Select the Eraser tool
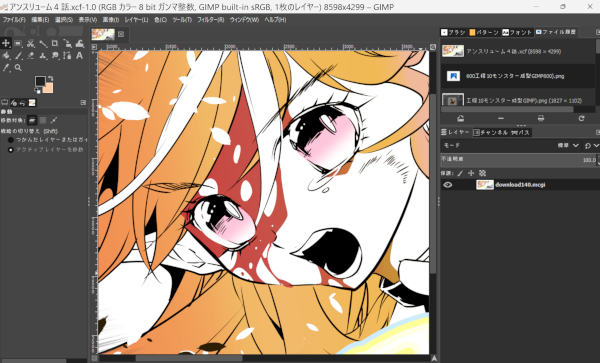This screenshot has width=600, height=363. pyautogui.click(x=30, y=55)
